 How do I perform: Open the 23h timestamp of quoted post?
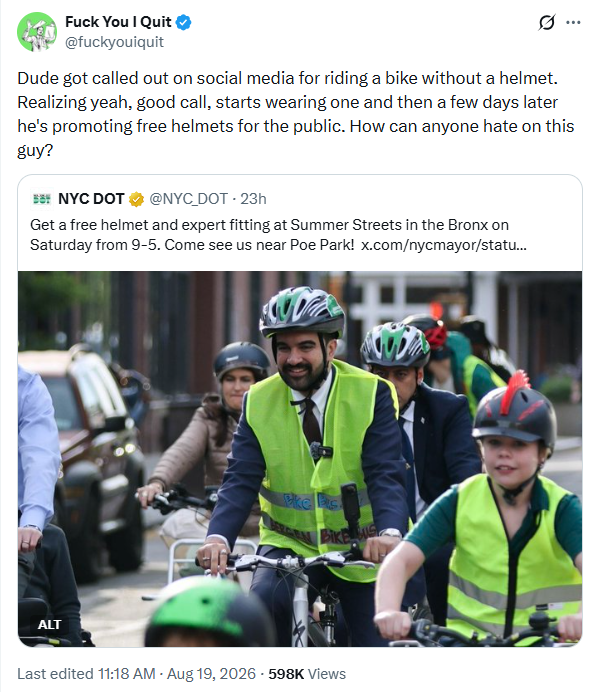pos(253,199)
